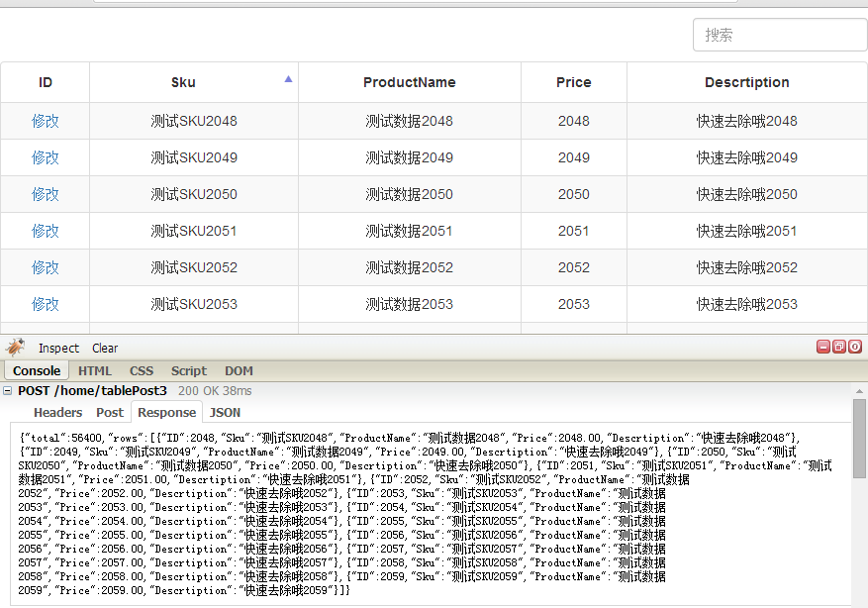Click the Firebug bug icon
This screenshot has height=608, width=868.
point(16,348)
